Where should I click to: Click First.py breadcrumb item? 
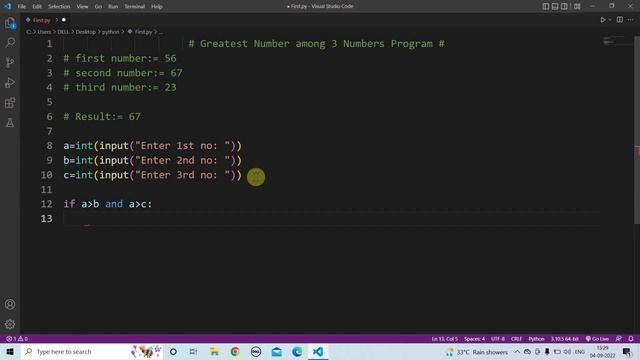pyautogui.click(x=140, y=32)
